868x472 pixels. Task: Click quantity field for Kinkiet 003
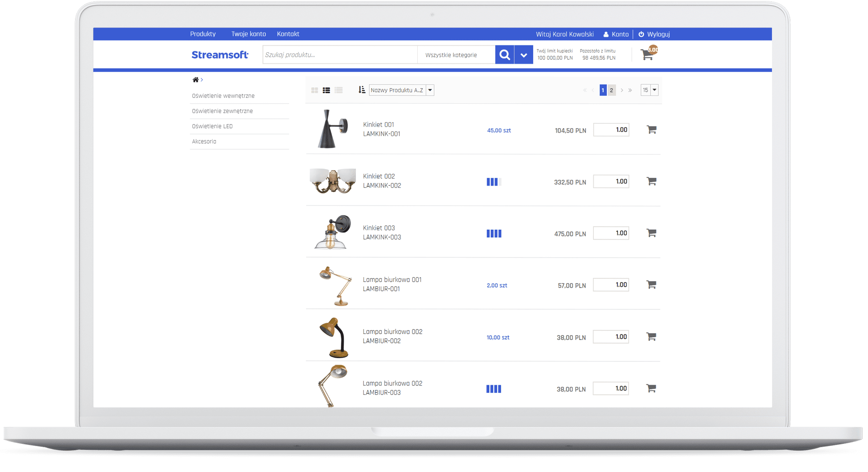[x=611, y=233]
